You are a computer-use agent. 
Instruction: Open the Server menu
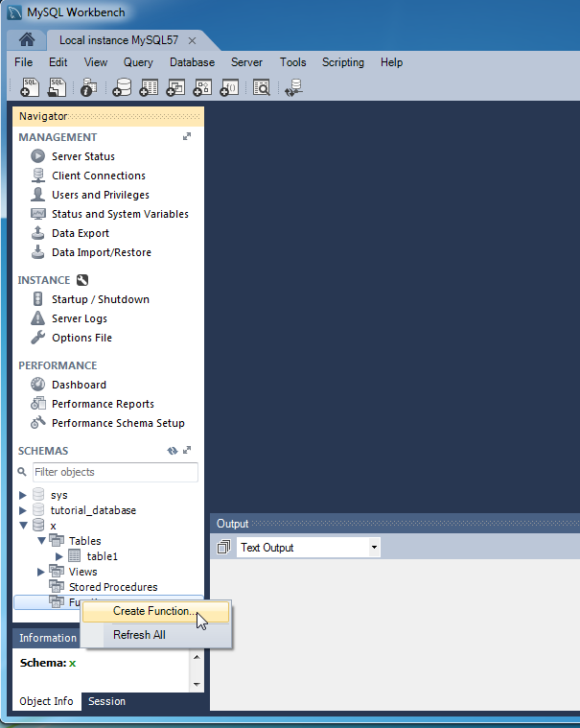[x=246, y=62]
